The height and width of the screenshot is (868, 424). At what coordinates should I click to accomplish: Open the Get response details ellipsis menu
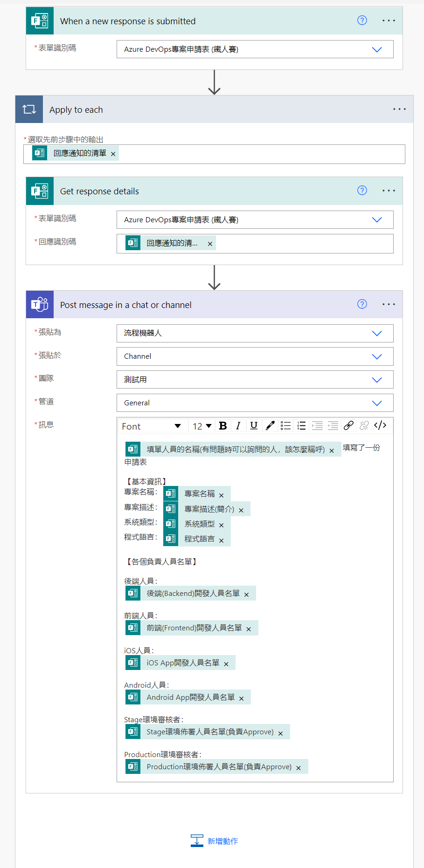(389, 191)
